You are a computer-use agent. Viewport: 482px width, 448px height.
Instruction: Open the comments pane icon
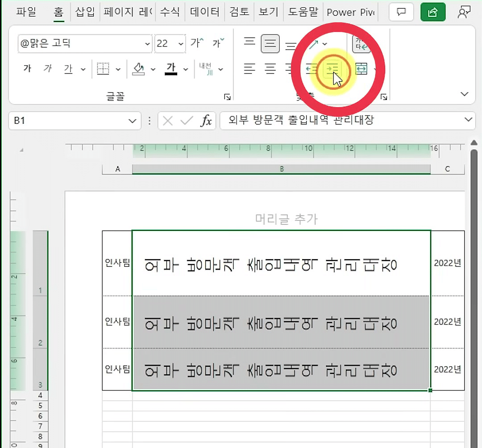pyautogui.click(x=401, y=12)
